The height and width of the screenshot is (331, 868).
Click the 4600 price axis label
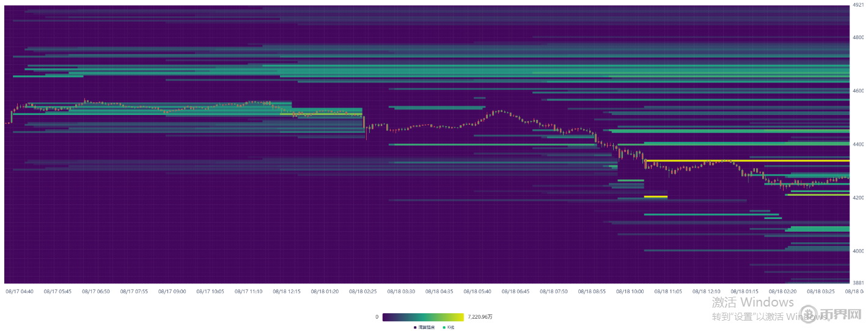click(x=858, y=91)
